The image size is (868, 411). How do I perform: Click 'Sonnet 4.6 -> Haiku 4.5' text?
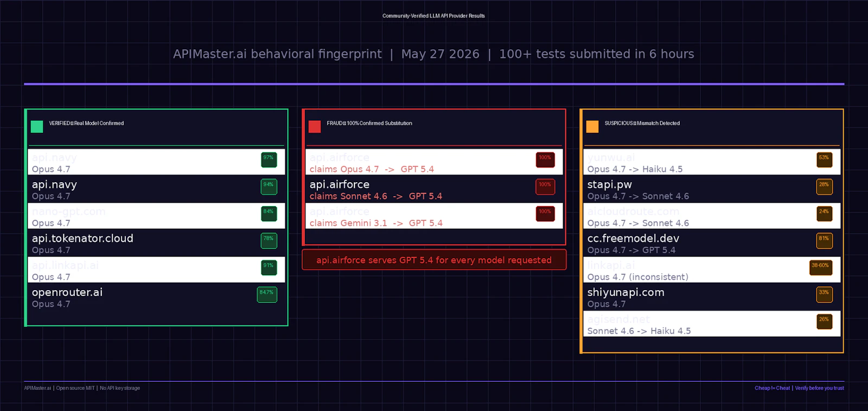(x=639, y=331)
